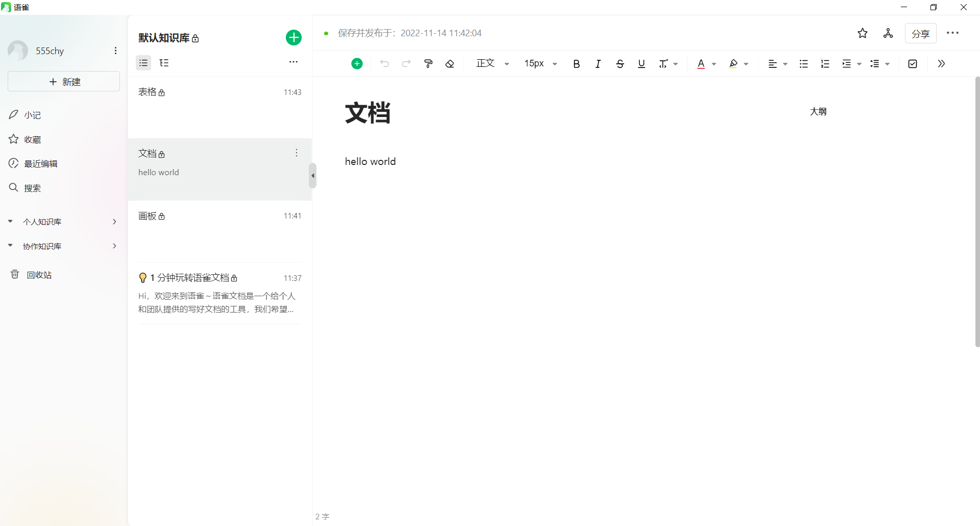The height and width of the screenshot is (526, 980).
Task: Open the 正文 paragraph style dropdown
Action: (493, 63)
